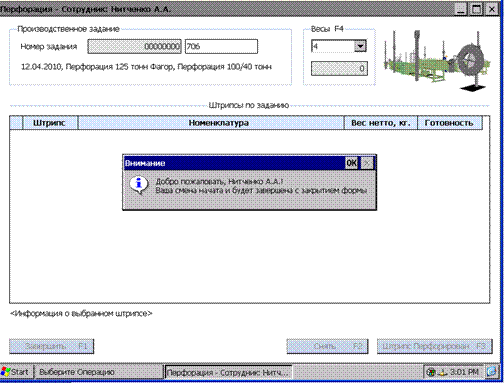Image resolution: width=504 pixels, height=383 pixels.
Task: Minimize the Перфорация window
Action: [461, 9]
